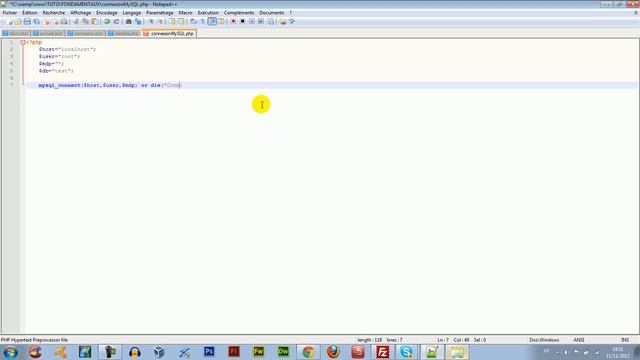Open the Paramétrage menu

tap(160, 13)
